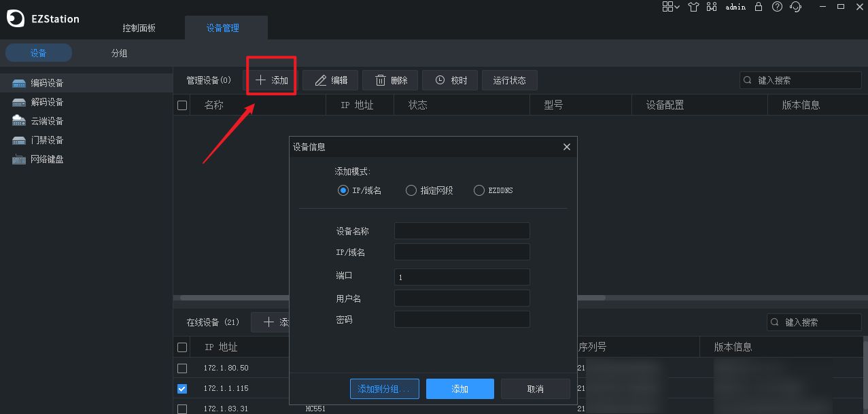Open the switch user icon
868x414 pixels.
[x=712, y=7]
